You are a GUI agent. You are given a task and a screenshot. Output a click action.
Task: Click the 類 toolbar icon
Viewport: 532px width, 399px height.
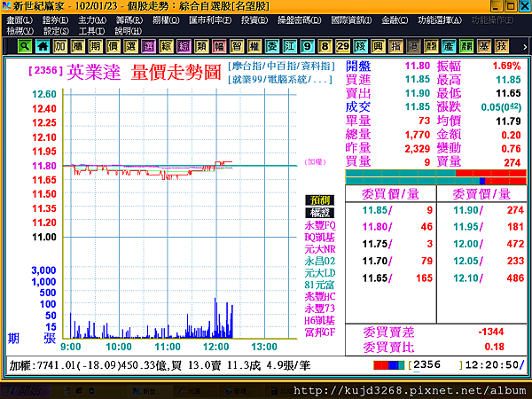[201, 46]
